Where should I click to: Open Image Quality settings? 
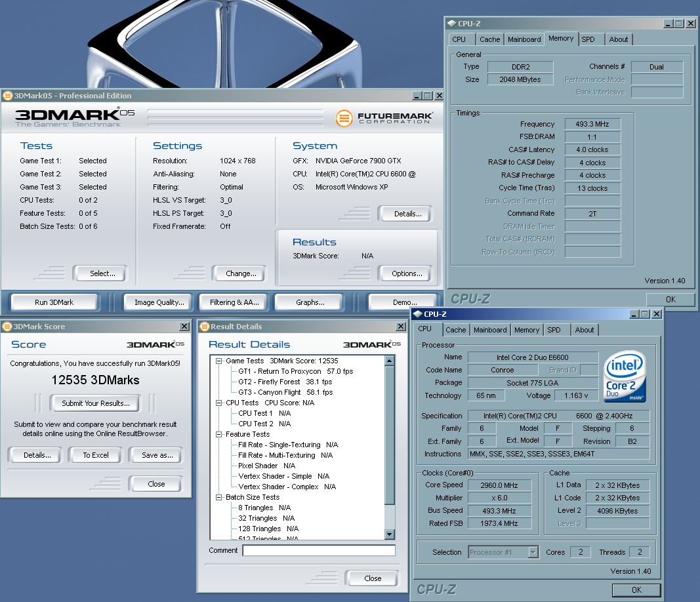pyautogui.click(x=159, y=302)
